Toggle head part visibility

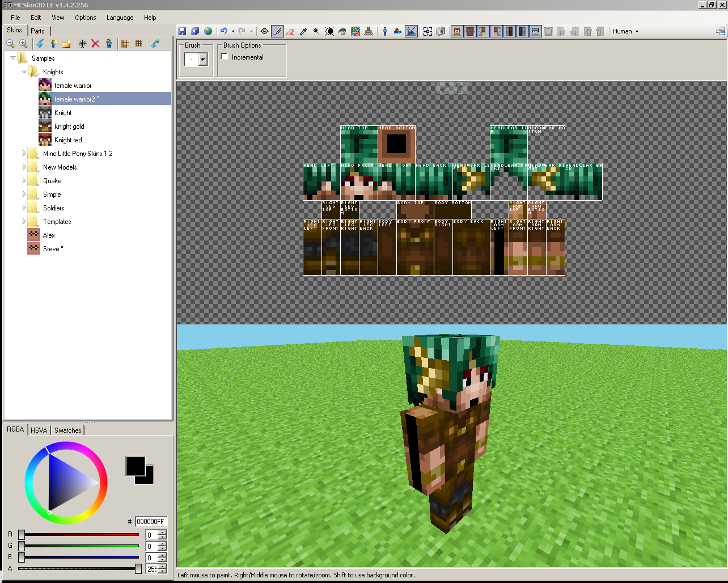coord(457,32)
